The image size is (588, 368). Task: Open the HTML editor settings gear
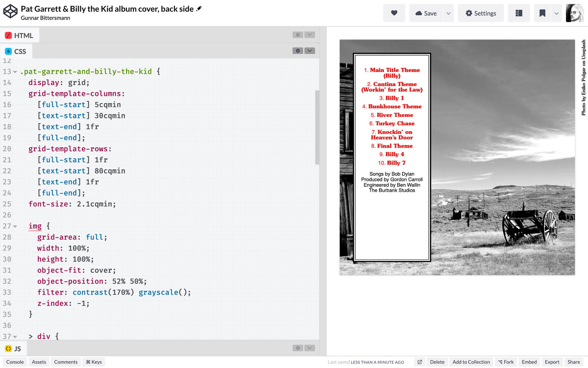tap(298, 35)
